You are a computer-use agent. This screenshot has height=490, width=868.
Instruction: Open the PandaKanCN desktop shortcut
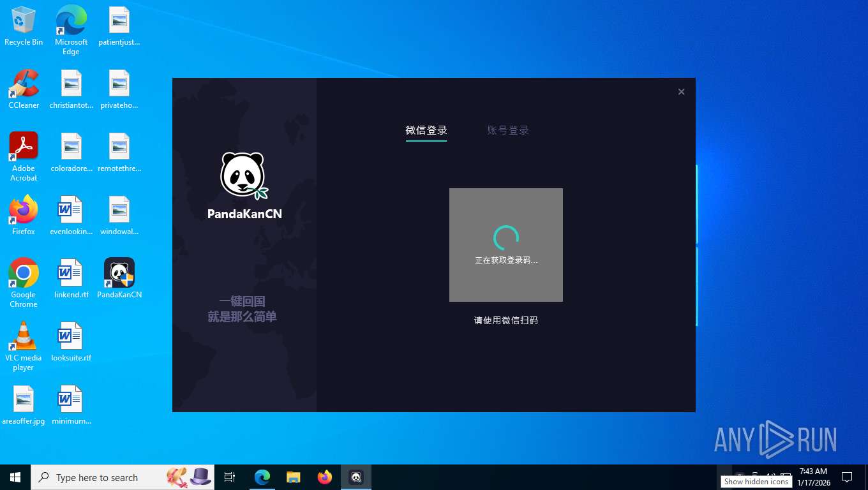pyautogui.click(x=119, y=279)
